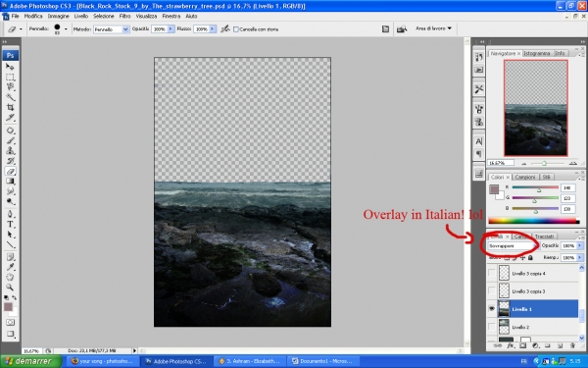Swap foreground and background colors
This screenshot has width=588, height=368.
click(14, 297)
